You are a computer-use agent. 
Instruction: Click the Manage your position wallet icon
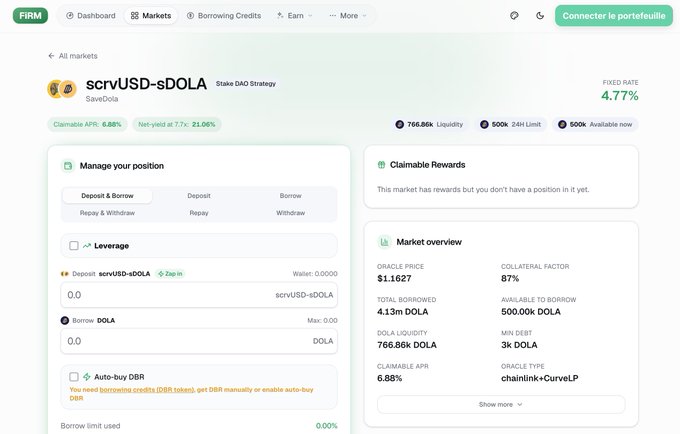coord(68,166)
